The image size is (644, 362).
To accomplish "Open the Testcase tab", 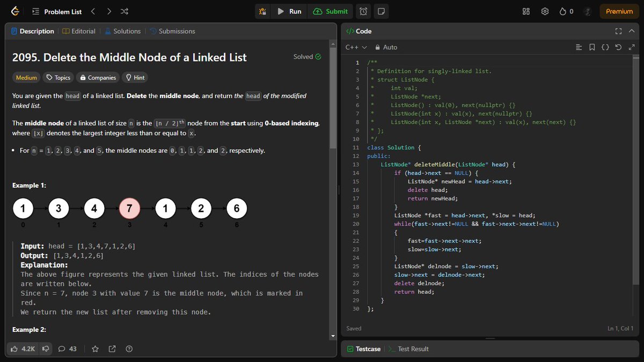I will click(x=364, y=349).
